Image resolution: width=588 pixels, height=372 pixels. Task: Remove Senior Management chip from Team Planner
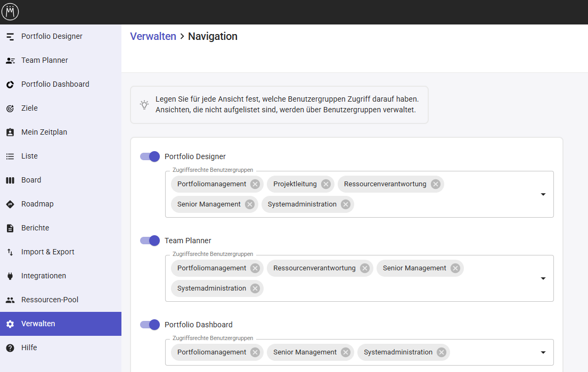(455, 268)
